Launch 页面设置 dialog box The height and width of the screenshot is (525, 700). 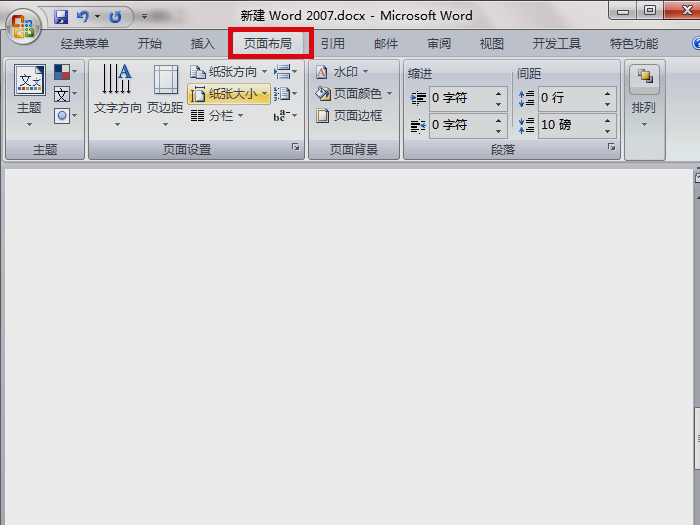click(x=296, y=147)
